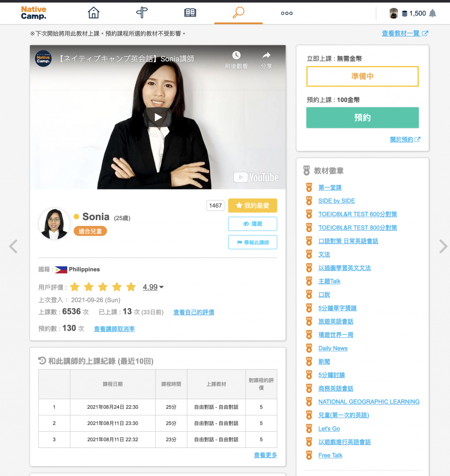Screen dimensions: 450x476
Task: Open 旅遊英語會話 link
Action: click(x=336, y=321)
